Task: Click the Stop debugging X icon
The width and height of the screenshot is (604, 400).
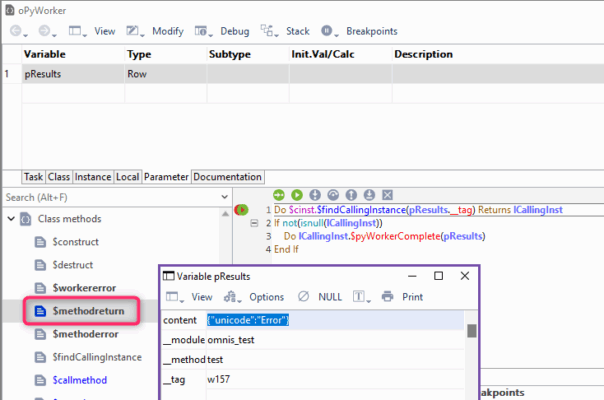Action: tap(387, 194)
